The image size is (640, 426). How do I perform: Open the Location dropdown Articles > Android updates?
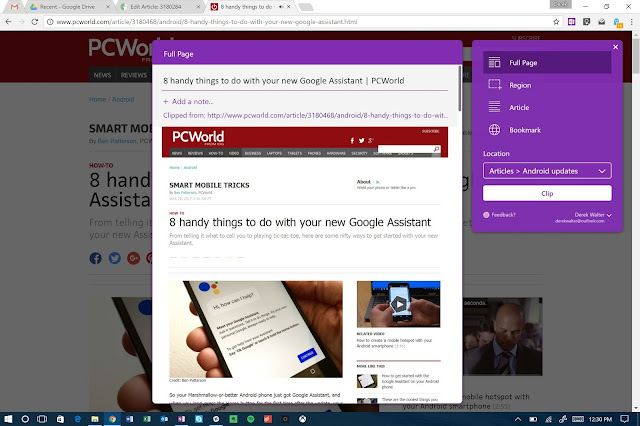point(547,171)
